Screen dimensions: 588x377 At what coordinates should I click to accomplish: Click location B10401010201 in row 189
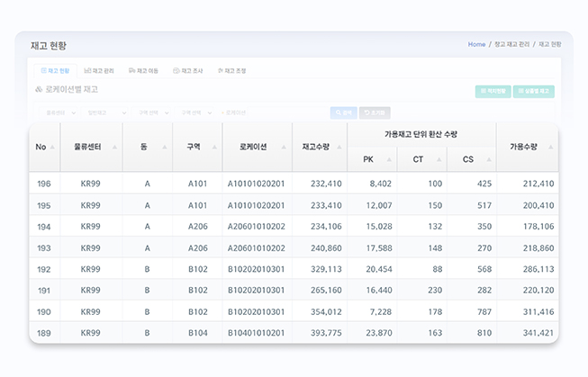tap(256, 333)
